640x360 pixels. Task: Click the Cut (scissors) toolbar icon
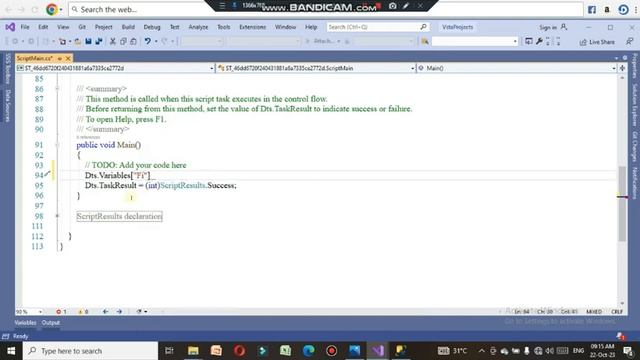[x=113, y=41]
